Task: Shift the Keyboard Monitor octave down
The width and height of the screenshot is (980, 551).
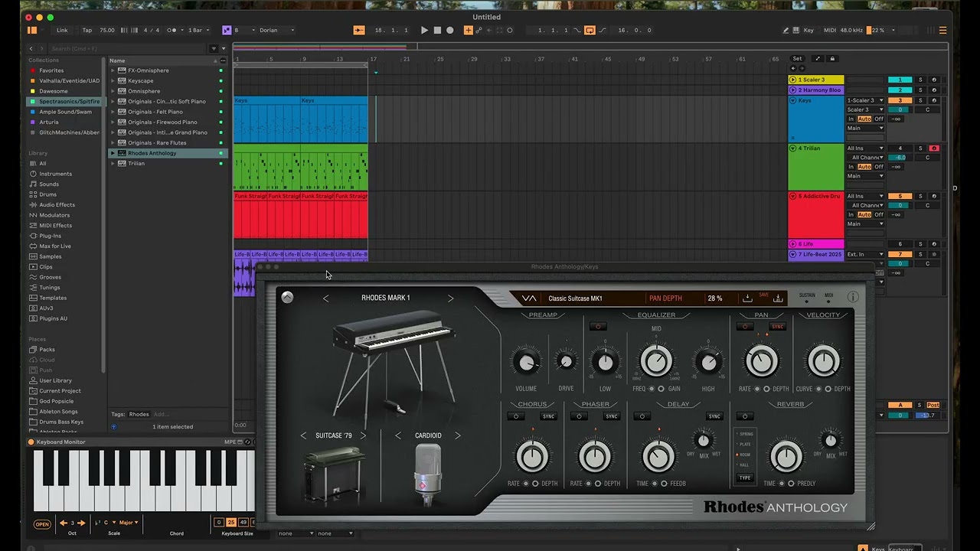Action: coord(64,523)
